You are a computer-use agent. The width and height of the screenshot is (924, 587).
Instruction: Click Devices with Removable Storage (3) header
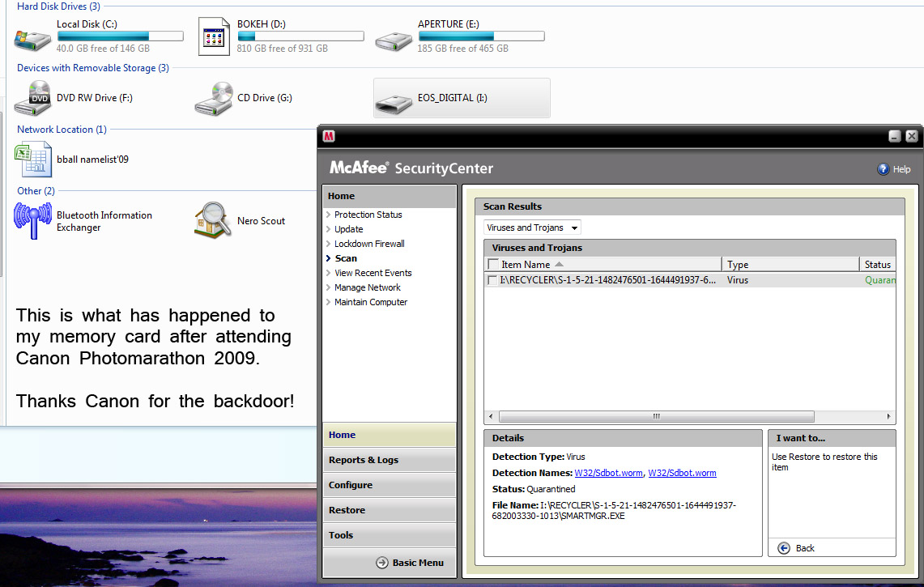(93, 68)
